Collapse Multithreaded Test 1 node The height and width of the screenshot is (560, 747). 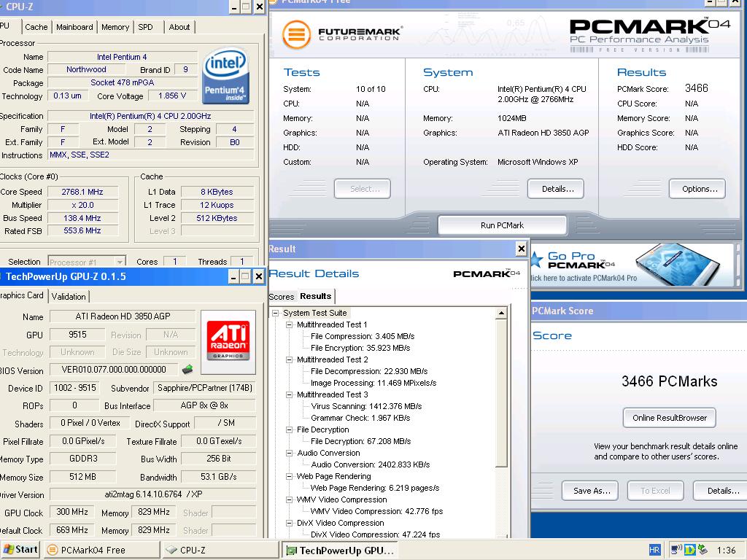click(289, 324)
